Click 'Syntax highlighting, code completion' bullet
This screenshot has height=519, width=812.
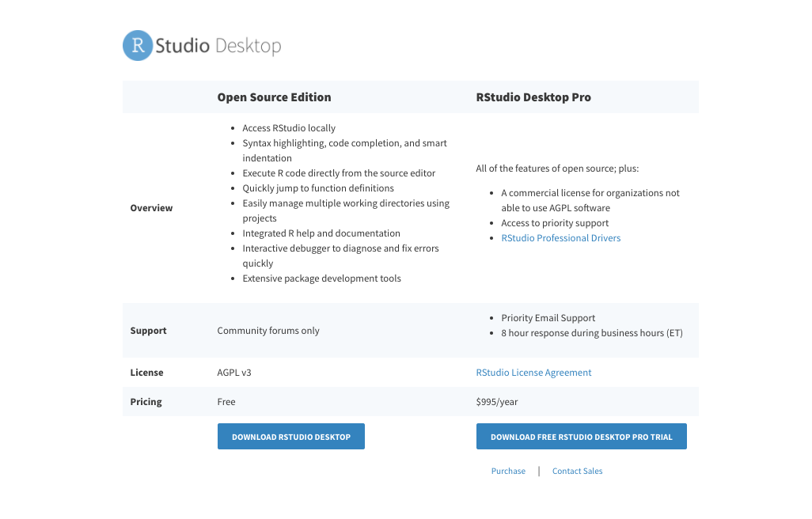pyautogui.click(x=344, y=150)
